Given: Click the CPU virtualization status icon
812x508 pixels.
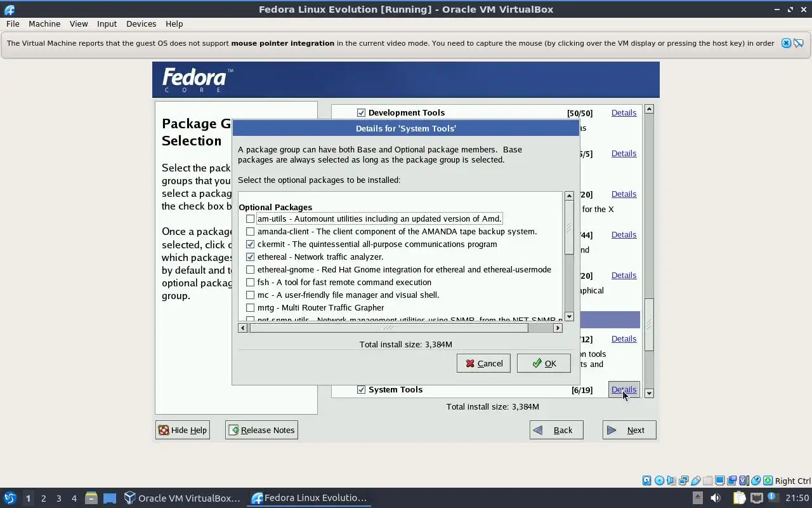Looking at the screenshot, I should [744, 481].
